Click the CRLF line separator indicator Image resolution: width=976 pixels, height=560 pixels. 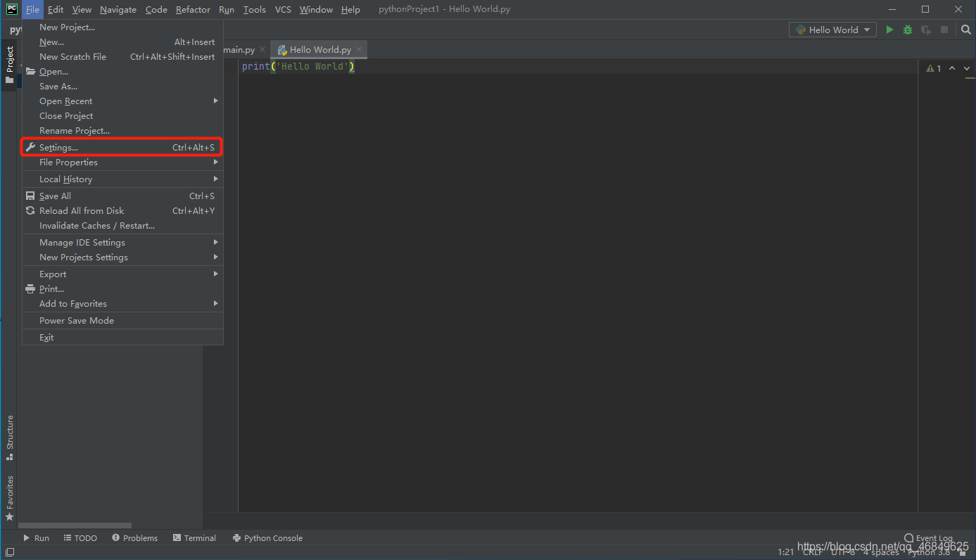(812, 552)
